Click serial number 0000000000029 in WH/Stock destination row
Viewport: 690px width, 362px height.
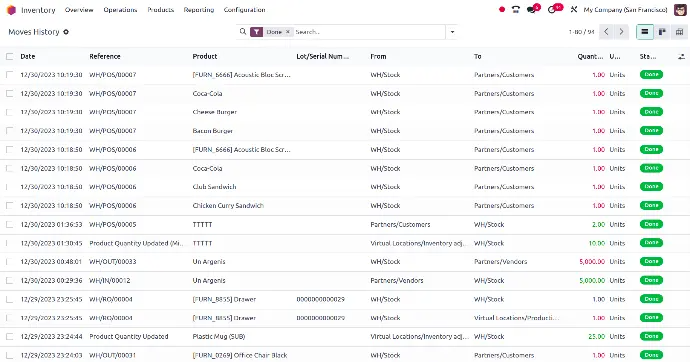[x=320, y=299]
